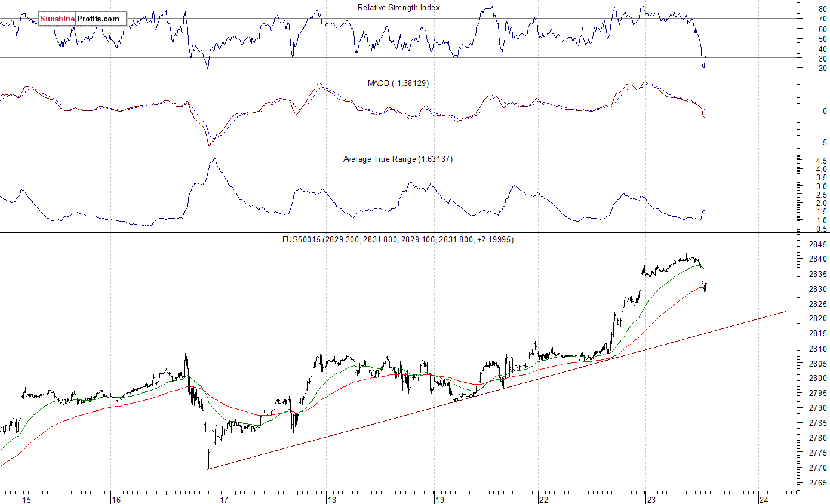
Task: Click the MACD (-1.38129) label
Action: point(398,84)
